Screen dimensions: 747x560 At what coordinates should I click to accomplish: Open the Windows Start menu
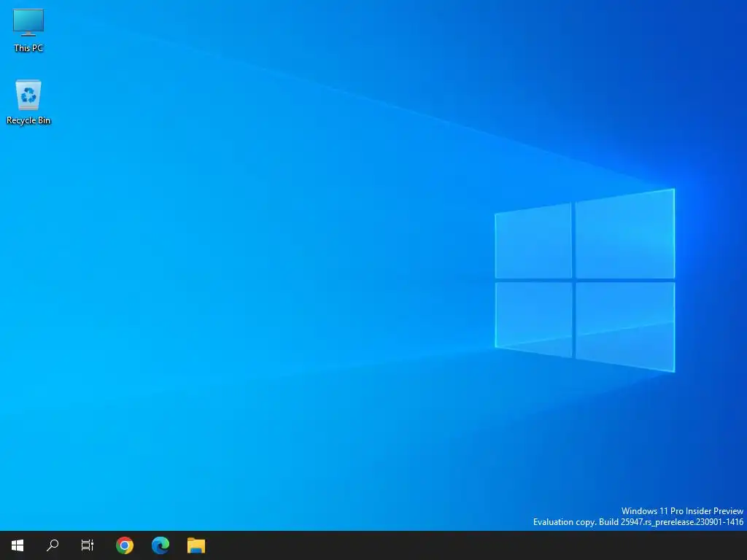tap(18, 545)
